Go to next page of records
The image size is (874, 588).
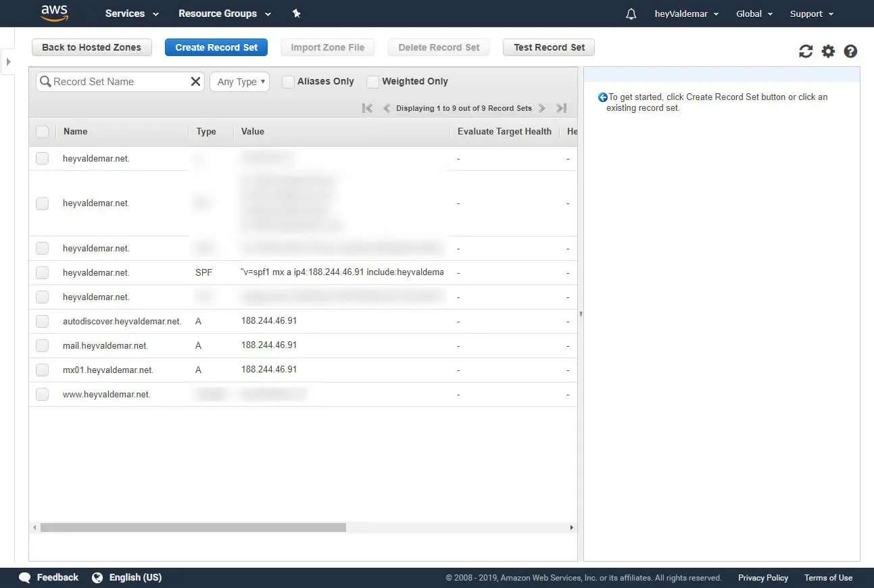tap(542, 108)
